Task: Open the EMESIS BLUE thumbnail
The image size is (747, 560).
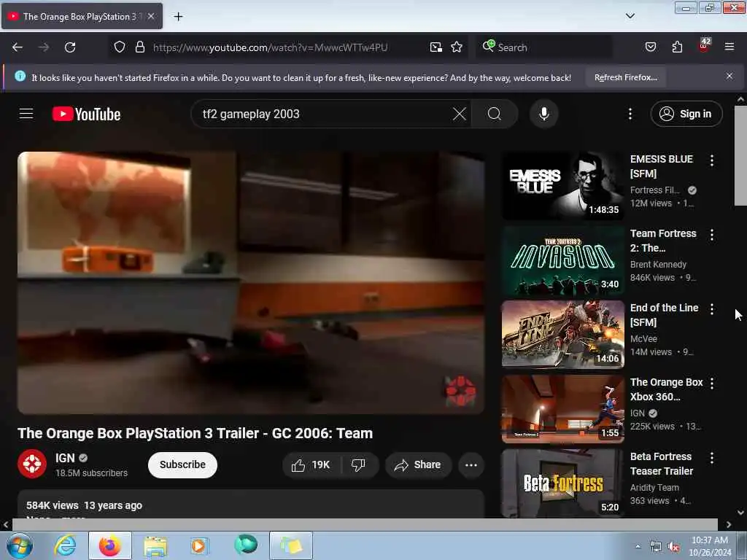Action: point(562,185)
